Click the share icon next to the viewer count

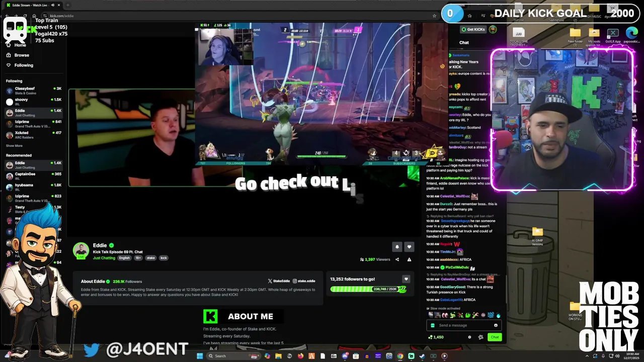(397, 259)
